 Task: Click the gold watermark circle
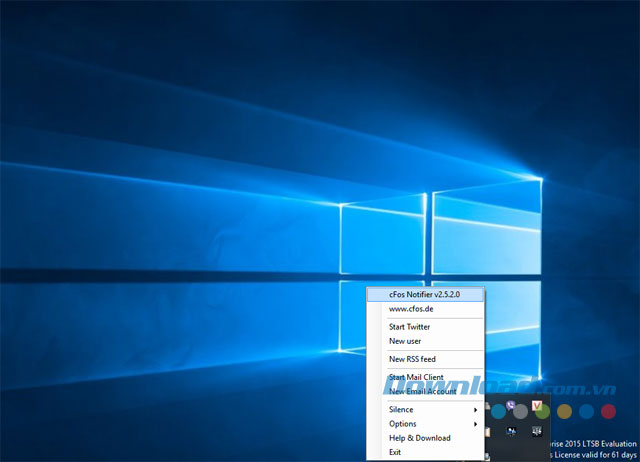[564, 411]
